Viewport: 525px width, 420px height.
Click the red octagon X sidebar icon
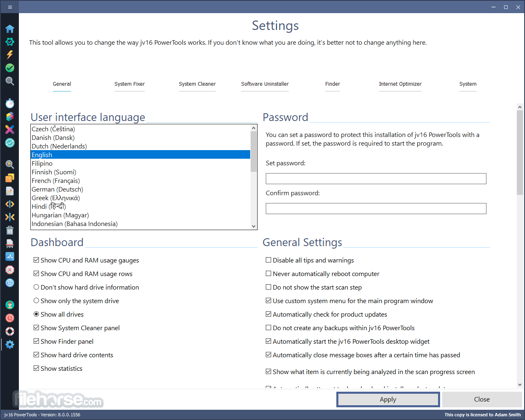[10, 269]
